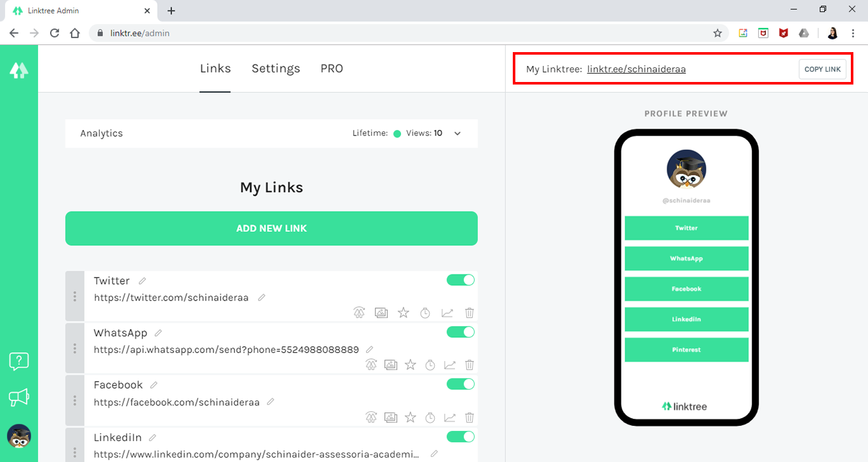Disable the Twitter link toggle
868x462 pixels.
[x=461, y=280]
